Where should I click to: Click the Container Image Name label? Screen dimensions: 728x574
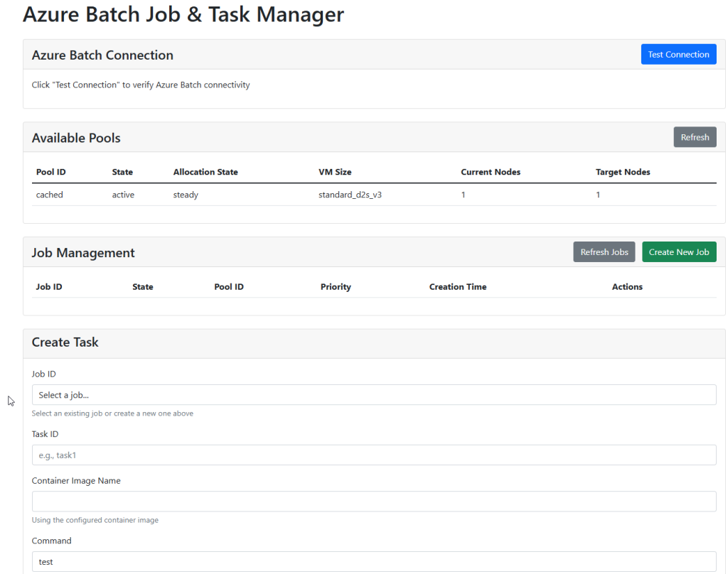tap(76, 481)
